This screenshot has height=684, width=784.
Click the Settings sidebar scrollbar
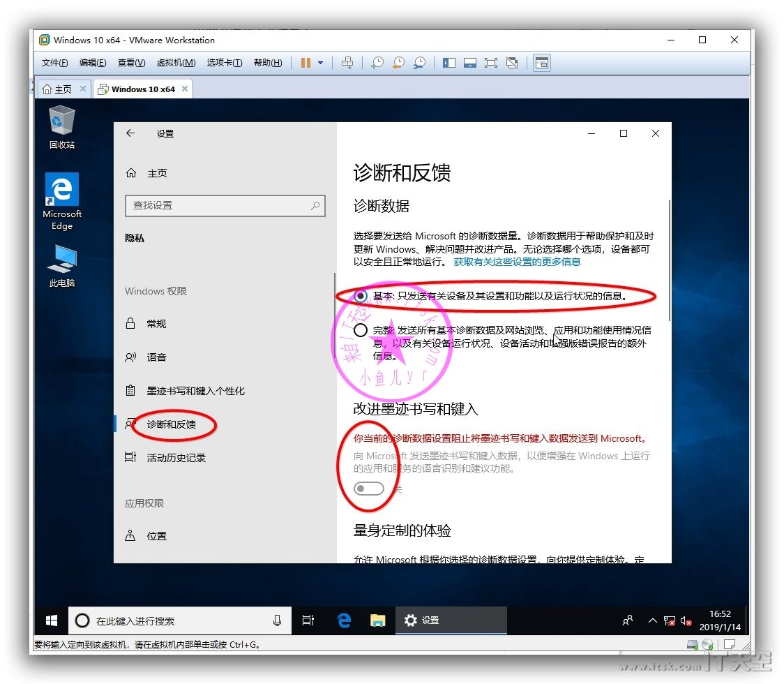click(x=335, y=315)
